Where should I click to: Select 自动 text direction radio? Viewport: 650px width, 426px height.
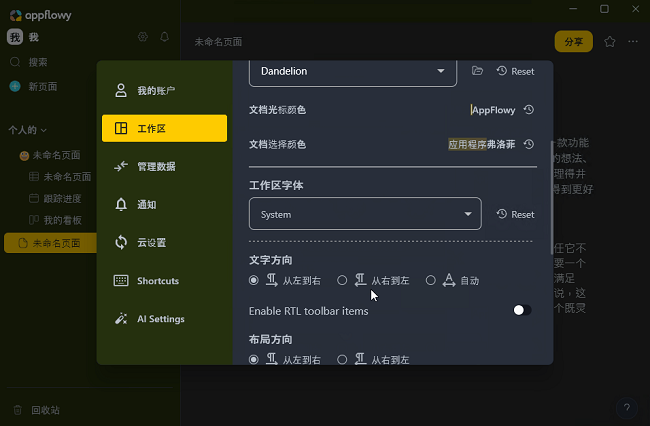coord(431,281)
